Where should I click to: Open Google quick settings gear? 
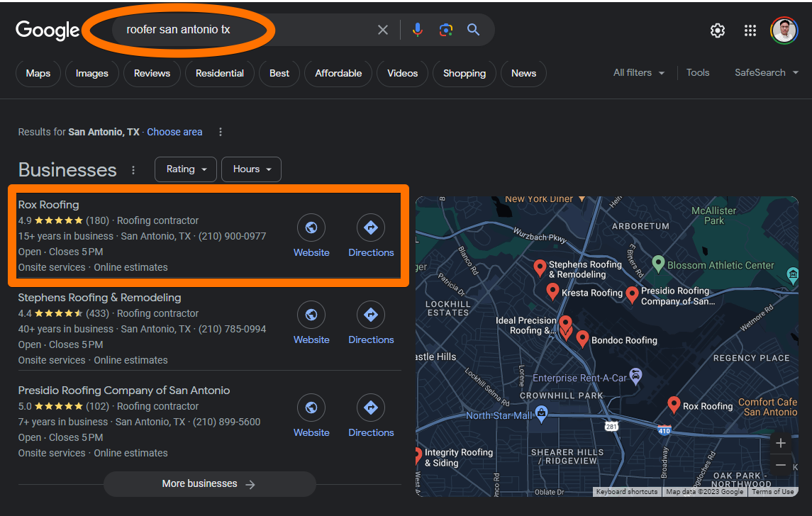point(718,30)
